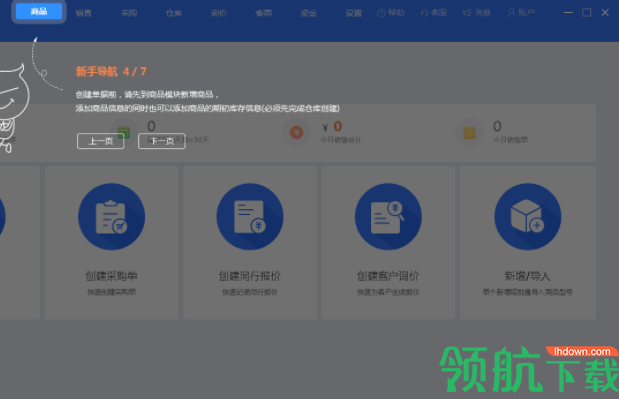Go to the 仓库 menu tab

pos(174,13)
